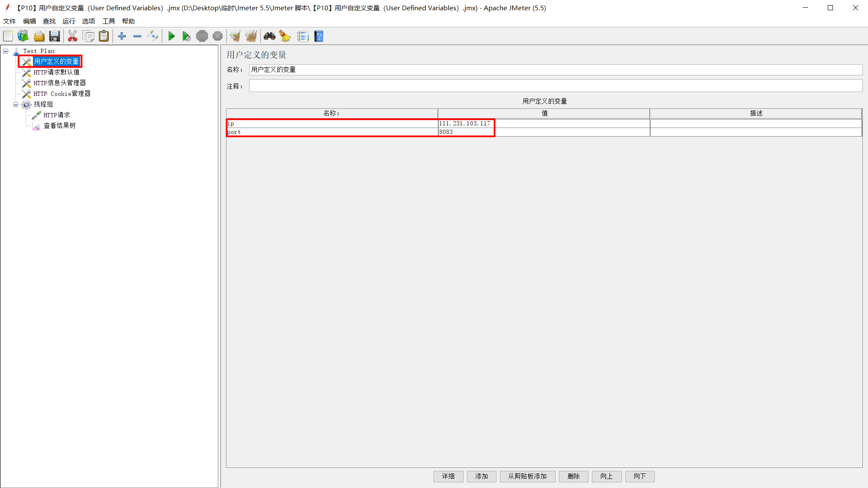Cut selection with the scissors icon
This screenshot has width=868, height=488.
pyautogui.click(x=72, y=36)
